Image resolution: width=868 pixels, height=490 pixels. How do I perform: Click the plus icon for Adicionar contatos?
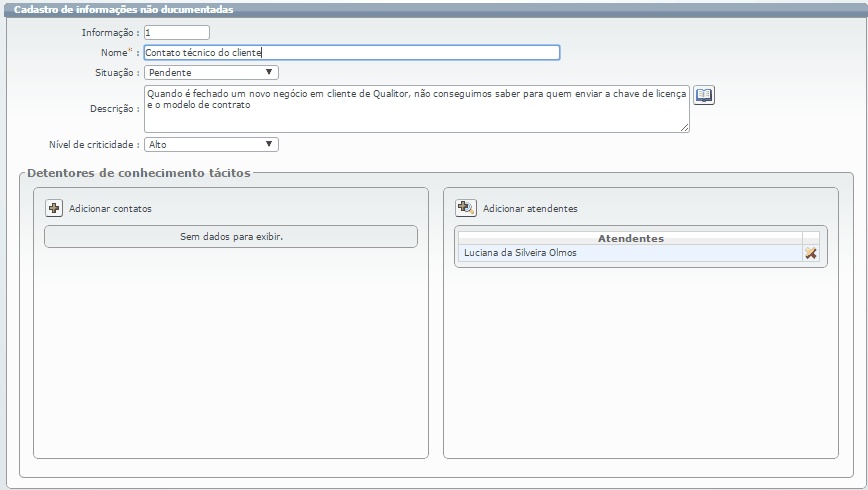click(54, 208)
